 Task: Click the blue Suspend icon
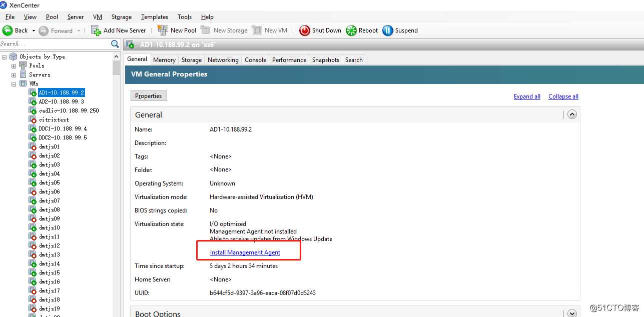388,30
